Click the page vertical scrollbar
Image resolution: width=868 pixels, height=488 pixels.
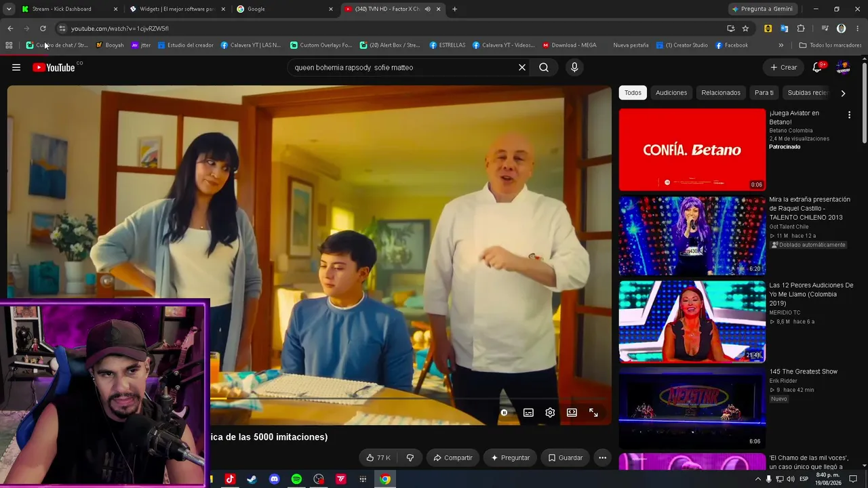coord(865,102)
